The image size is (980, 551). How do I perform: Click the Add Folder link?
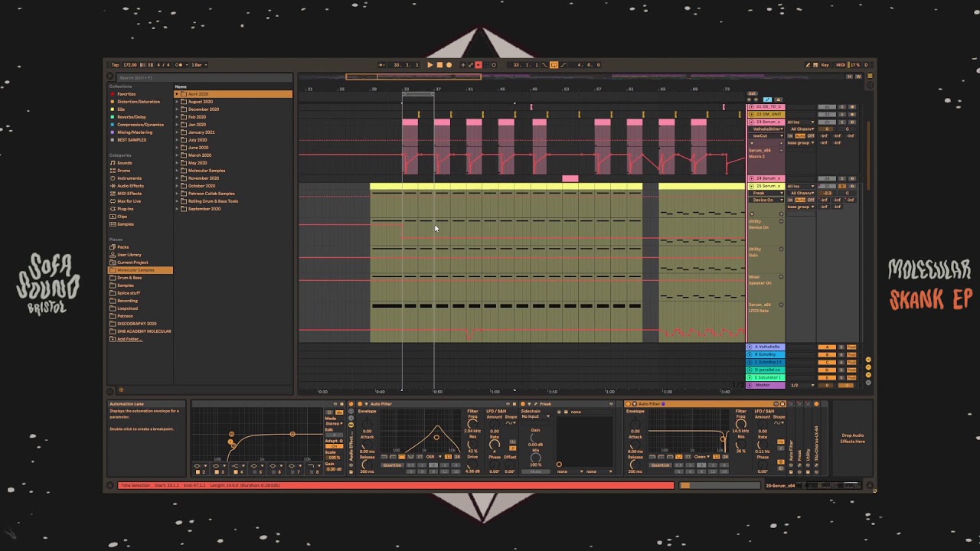pos(129,339)
